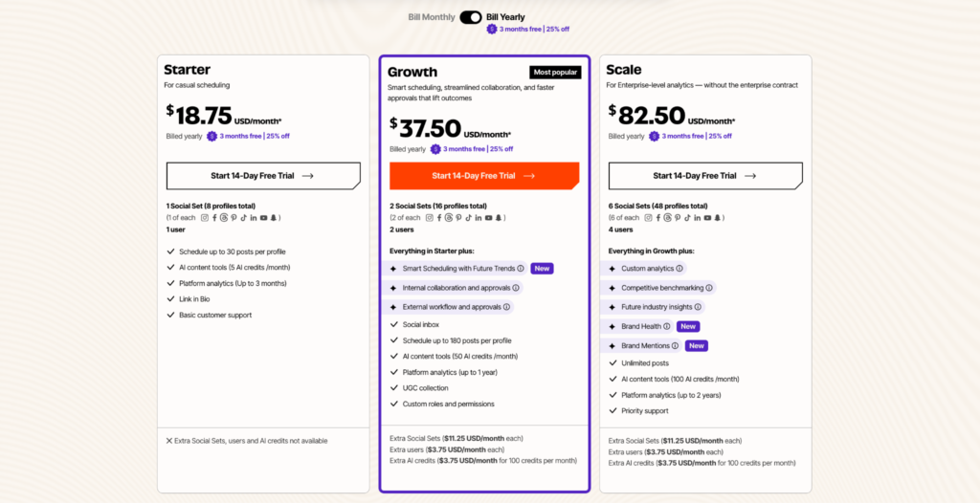The image size is (980, 503).
Task: Show info for External workflow and approvals
Action: click(507, 307)
